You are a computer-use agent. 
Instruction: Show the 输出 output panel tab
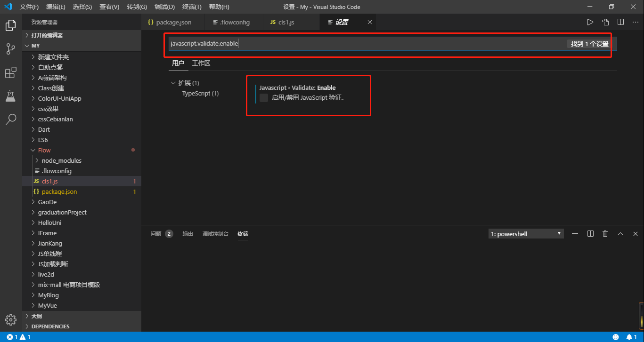(x=188, y=234)
